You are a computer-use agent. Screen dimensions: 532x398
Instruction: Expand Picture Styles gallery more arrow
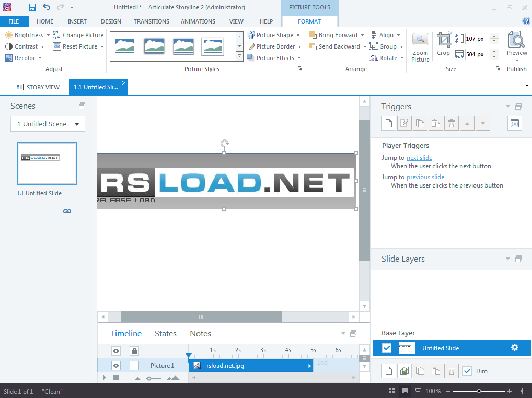click(239, 56)
